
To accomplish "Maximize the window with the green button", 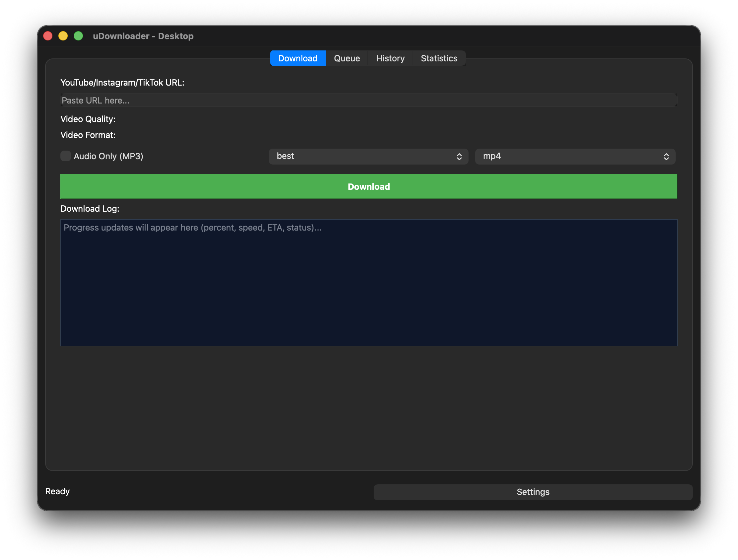I will 78,36.
